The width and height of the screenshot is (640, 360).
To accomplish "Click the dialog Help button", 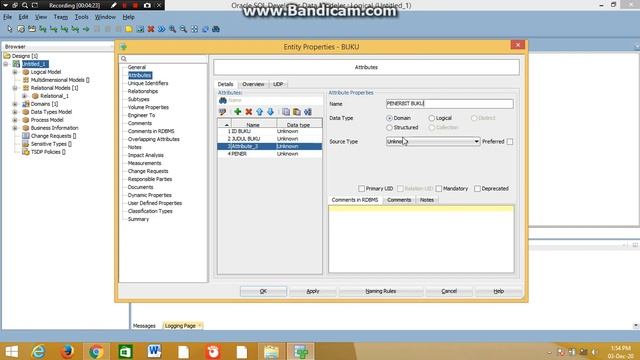I will [x=498, y=291].
